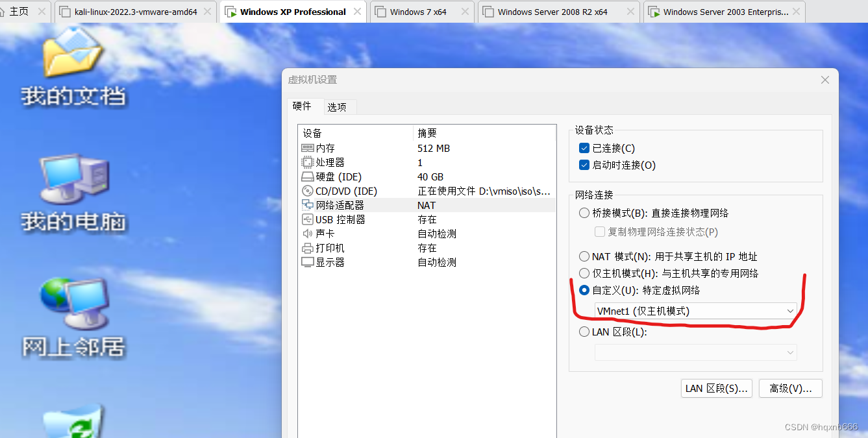Open the VMnet1 virtual network dropdown
868x438 pixels.
pos(696,311)
